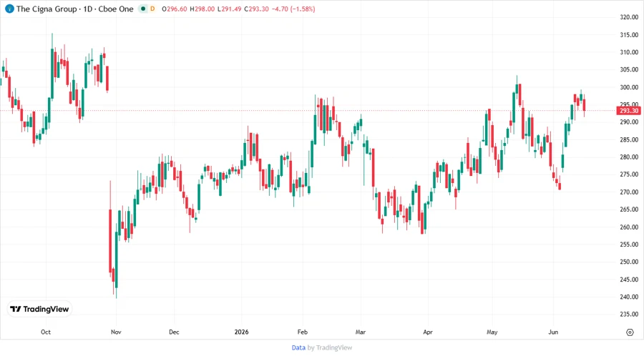
Task: Click the Nov time axis label
Action: (116, 332)
